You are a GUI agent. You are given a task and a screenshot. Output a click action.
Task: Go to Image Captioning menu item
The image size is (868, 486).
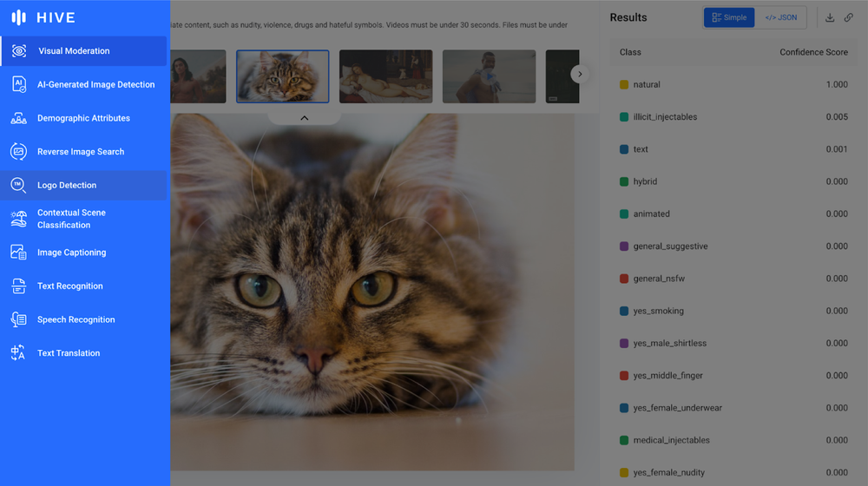coord(71,253)
